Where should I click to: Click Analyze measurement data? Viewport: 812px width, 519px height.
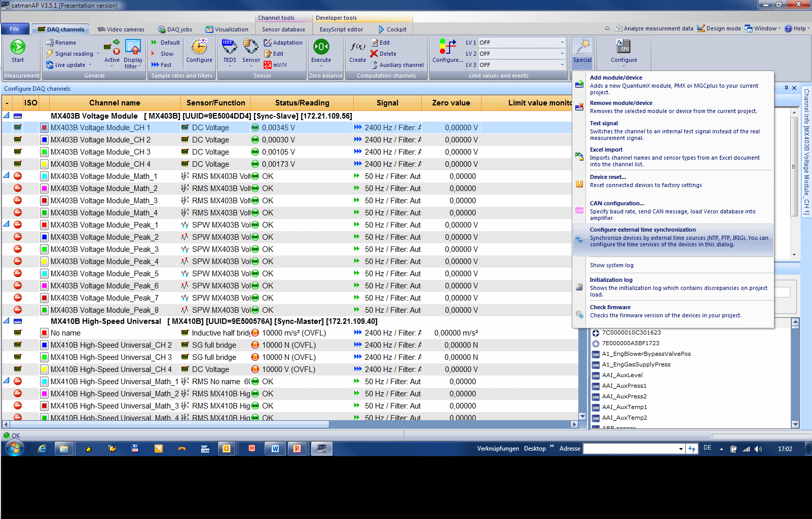pyautogui.click(x=654, y=28)
